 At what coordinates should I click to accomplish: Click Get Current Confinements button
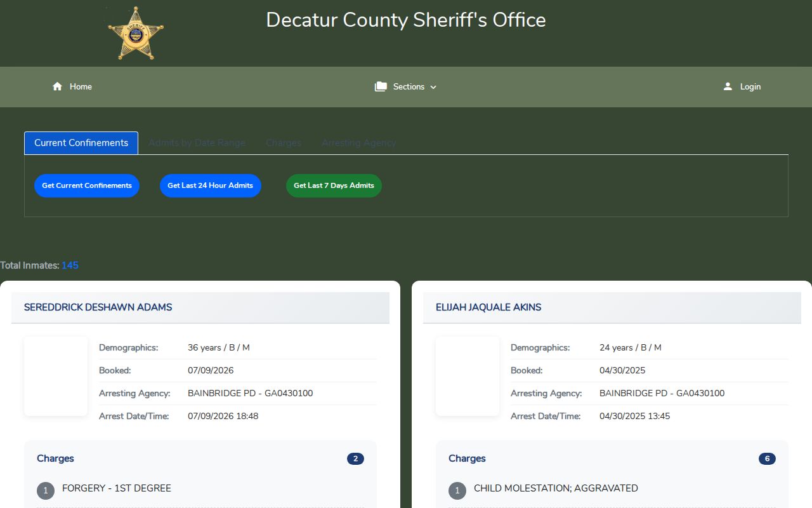point(87,185)
